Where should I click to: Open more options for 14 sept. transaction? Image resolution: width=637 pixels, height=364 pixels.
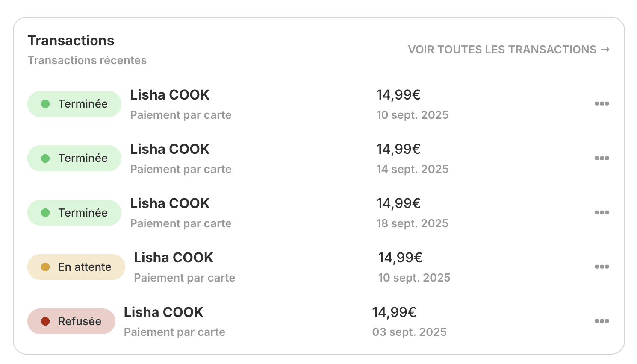602,158
